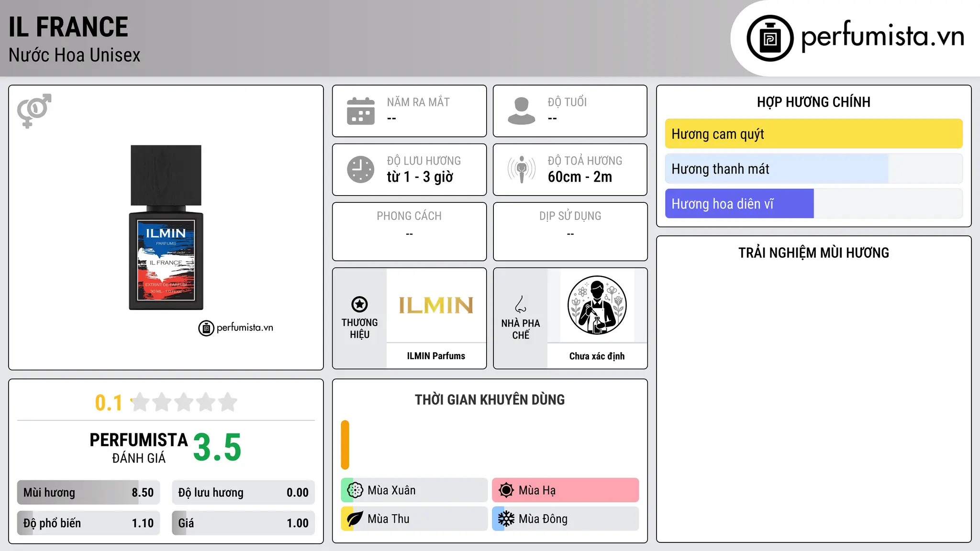Click the ĐỘ LƯU HƯƠNG label in the clock card
980x551 pixels.
pyautogui.click(x=424, y=161)
